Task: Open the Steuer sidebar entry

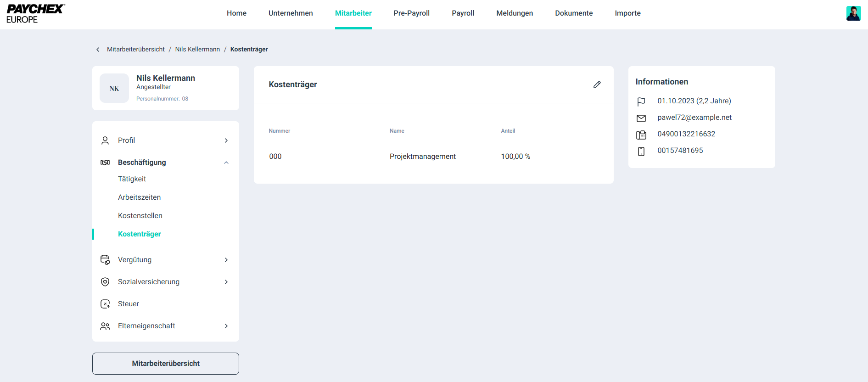Action: (x=129, y=304)
